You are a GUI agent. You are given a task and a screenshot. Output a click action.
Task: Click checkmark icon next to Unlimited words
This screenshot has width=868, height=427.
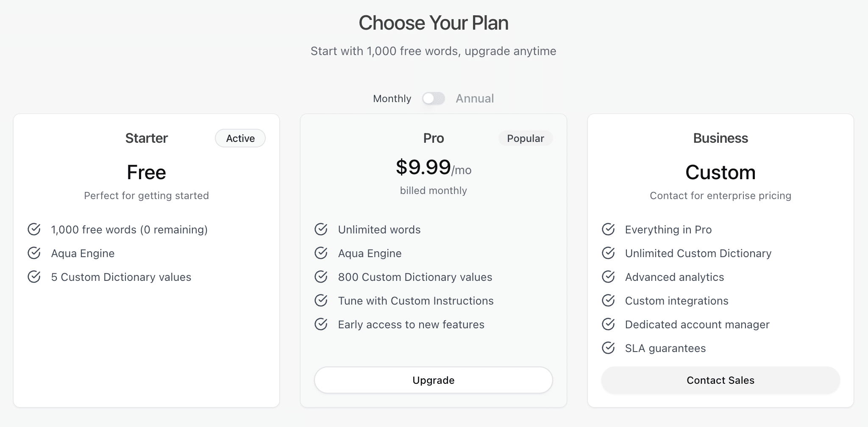tap(321, 229)
